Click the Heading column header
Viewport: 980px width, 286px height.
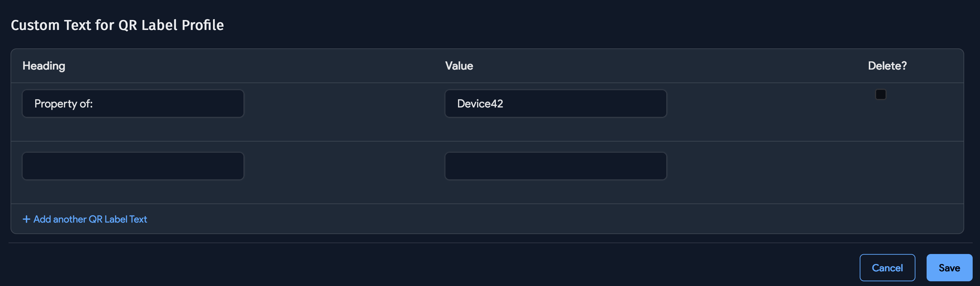point(44,66)
